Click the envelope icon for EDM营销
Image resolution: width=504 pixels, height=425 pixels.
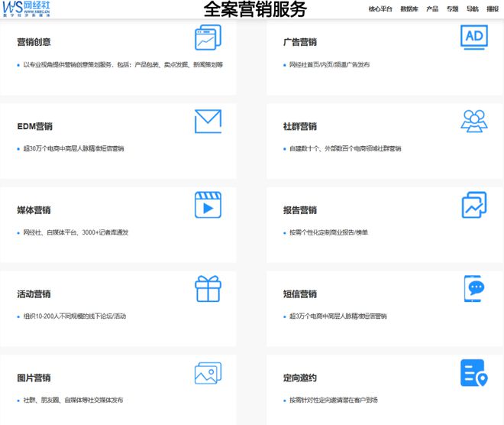pos(208,122)
